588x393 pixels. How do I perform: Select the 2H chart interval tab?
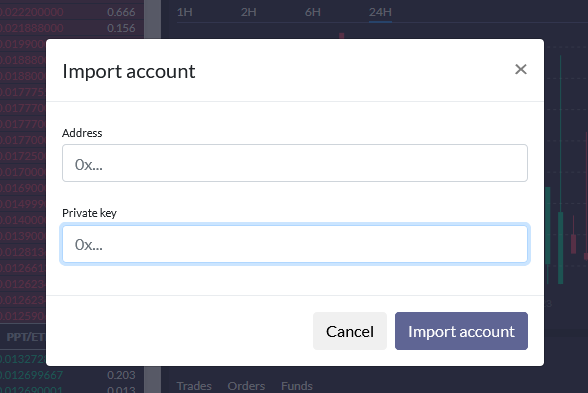coord(249,12)
